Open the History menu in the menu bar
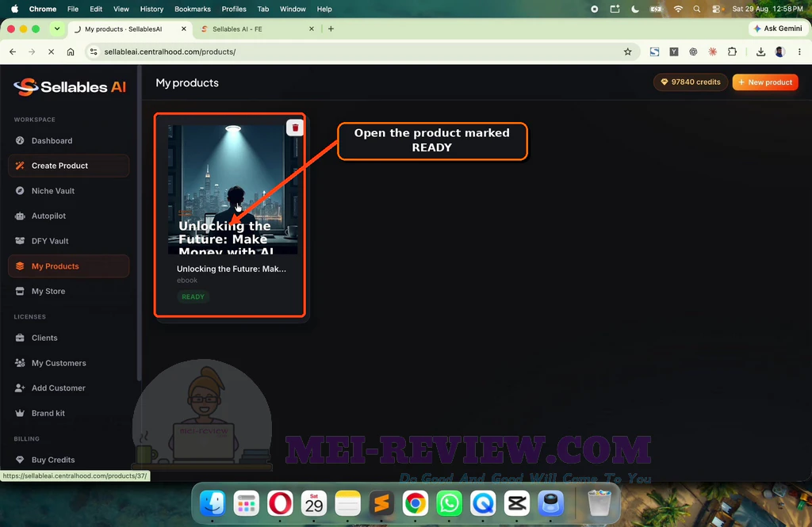 tap(151, 9)
